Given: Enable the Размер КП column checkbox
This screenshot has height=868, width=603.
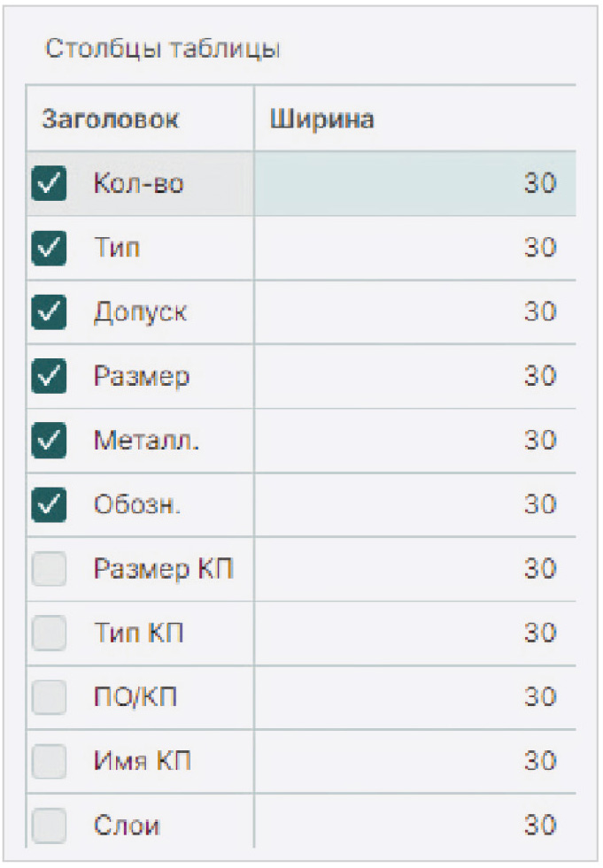Looking at the screenshot, I should (x=49, y=569).
